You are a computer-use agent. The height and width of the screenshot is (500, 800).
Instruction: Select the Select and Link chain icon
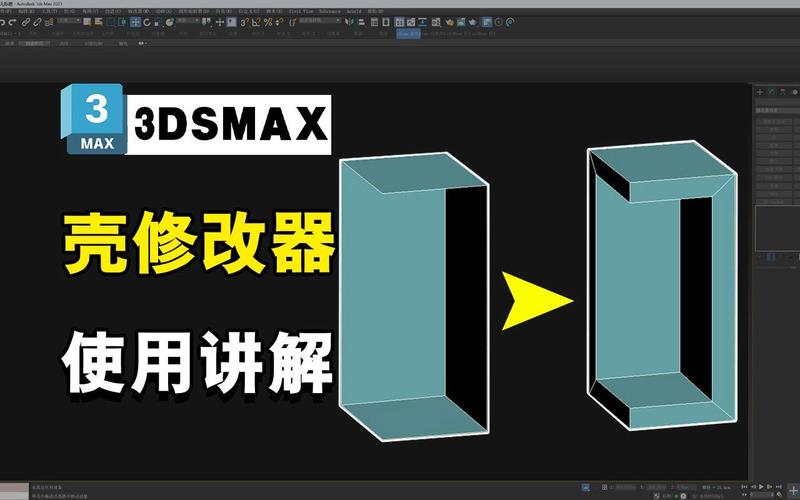(x=26, y=22)
